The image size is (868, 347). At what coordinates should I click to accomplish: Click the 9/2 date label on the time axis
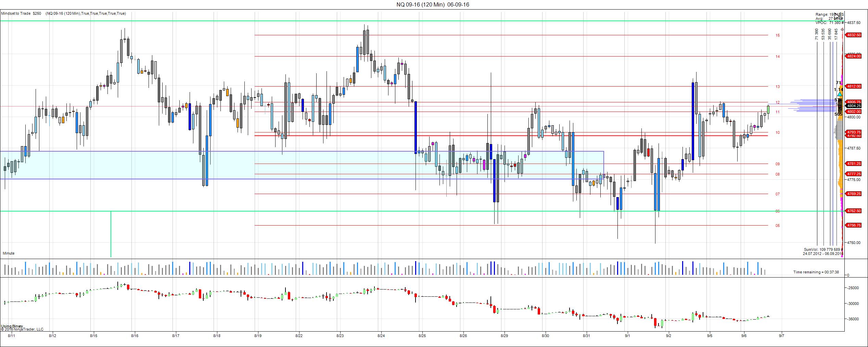pos(668,336)
